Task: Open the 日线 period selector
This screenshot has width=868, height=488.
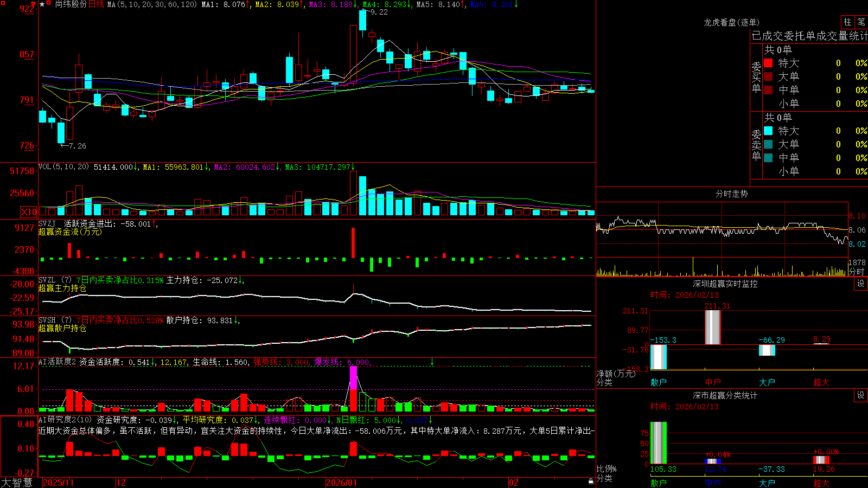Action: 96,4
